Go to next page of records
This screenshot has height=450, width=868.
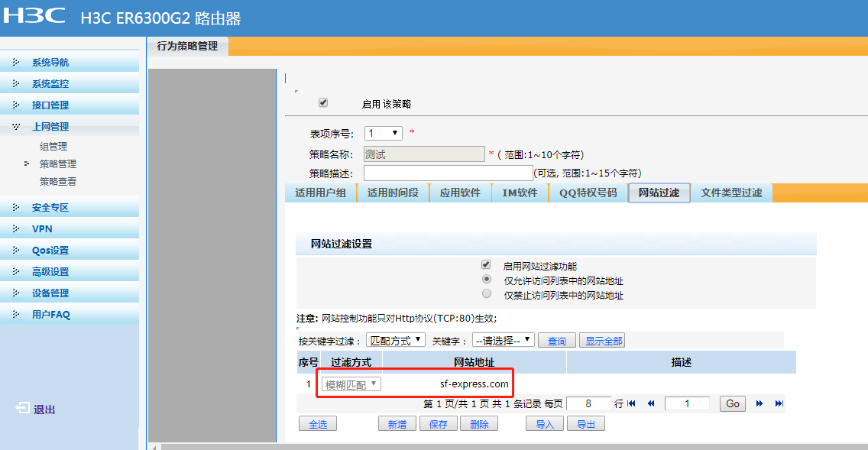click(759, 403)
